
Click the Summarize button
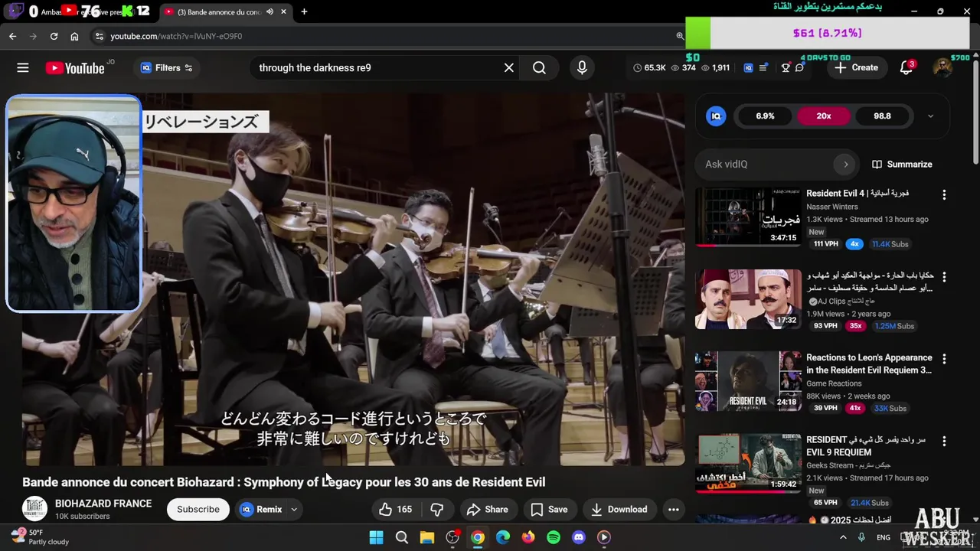pos(902,165)
